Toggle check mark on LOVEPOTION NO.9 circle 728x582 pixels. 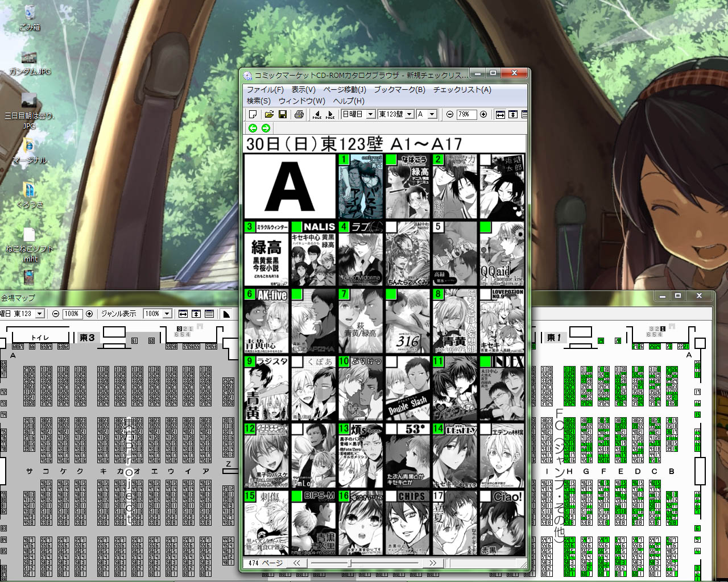(485, 294)
